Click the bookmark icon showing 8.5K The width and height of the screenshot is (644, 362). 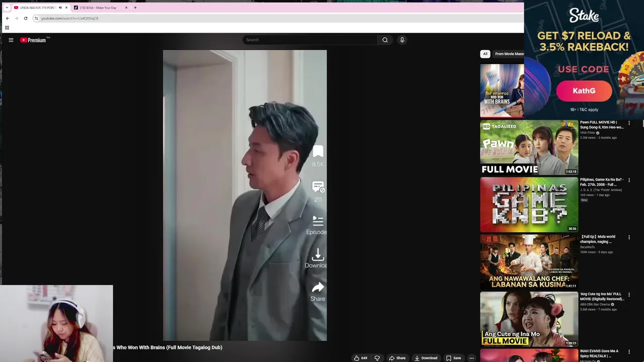coord(317,152)
